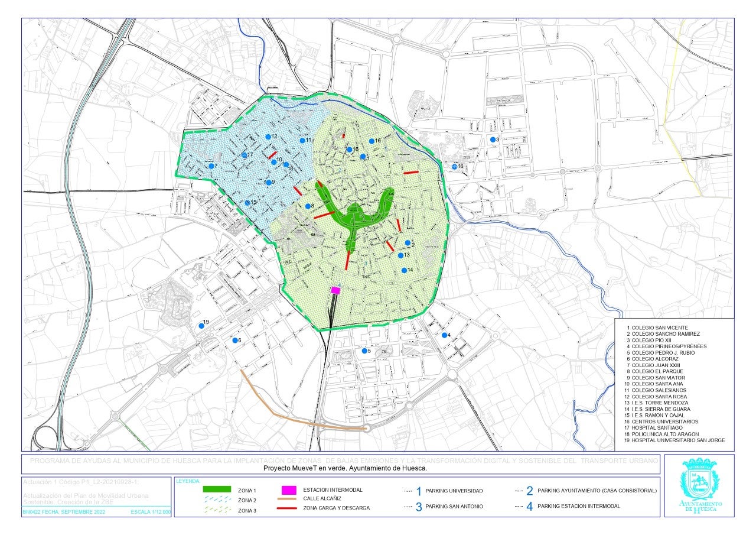
Task: Click blue map marker number 13
Action: [400, 255]
